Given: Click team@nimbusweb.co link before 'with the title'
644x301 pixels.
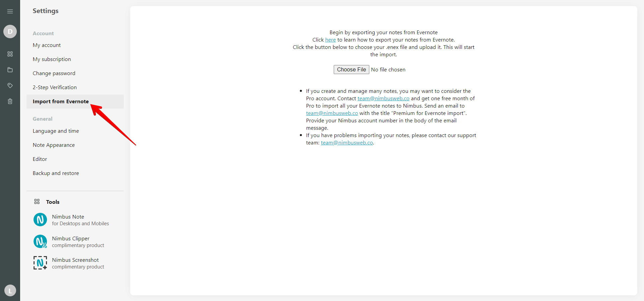Looking at the screenshot, I should 332,113.
